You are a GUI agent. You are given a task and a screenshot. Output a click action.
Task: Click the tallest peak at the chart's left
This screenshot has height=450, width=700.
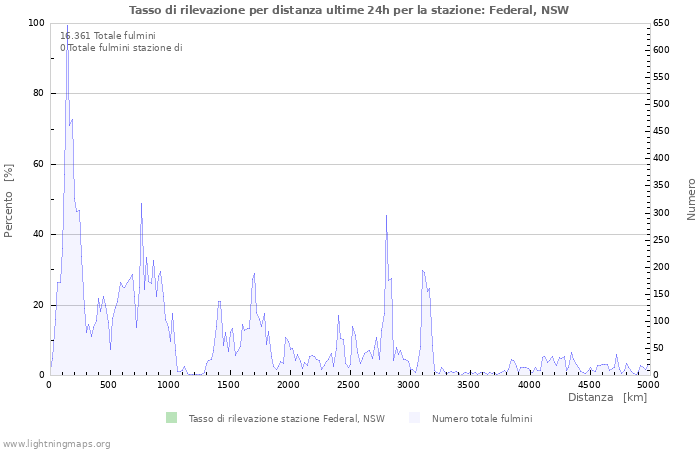(67, 28)
